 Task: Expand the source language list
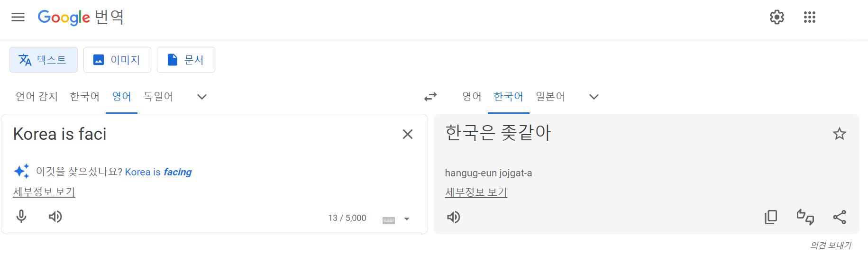202,97
